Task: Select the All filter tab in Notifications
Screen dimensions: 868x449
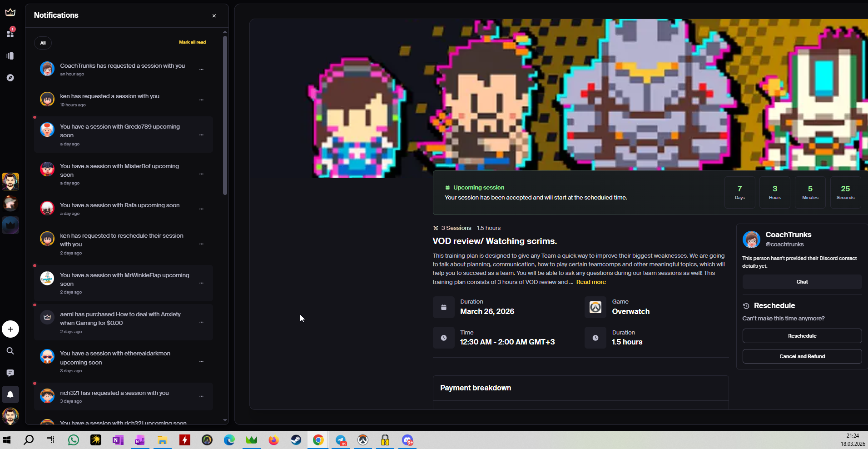Action: (43, 43)
